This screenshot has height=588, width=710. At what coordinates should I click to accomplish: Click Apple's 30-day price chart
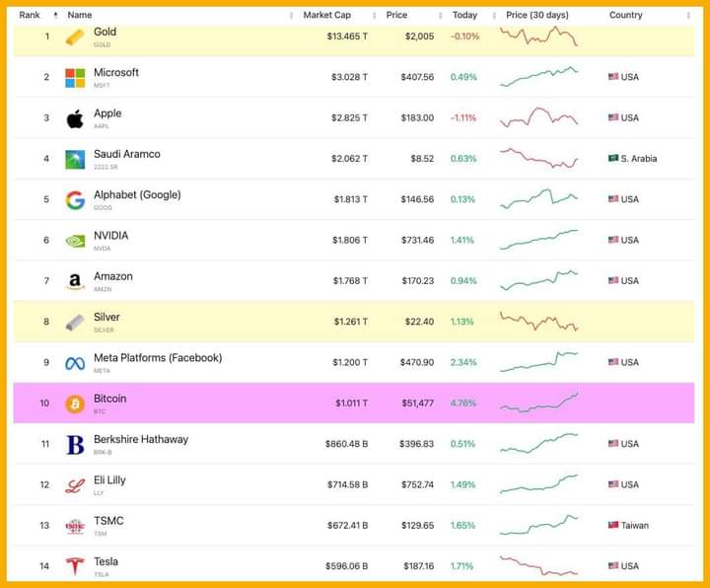pos(538,117)
